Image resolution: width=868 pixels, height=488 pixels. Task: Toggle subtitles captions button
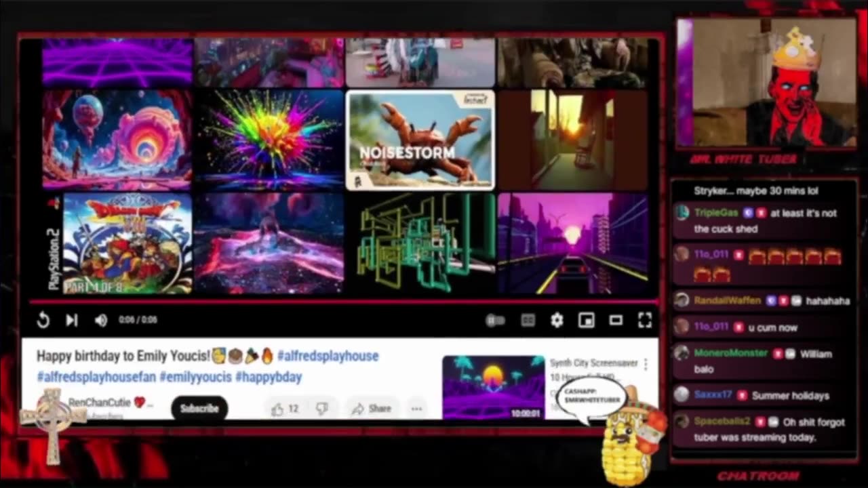tap(528, 321)
